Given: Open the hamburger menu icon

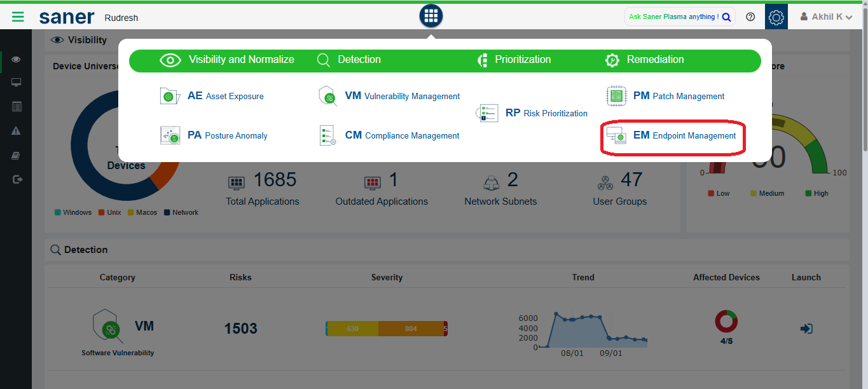Looking at the screenshot, I should [x=18, y=17].
